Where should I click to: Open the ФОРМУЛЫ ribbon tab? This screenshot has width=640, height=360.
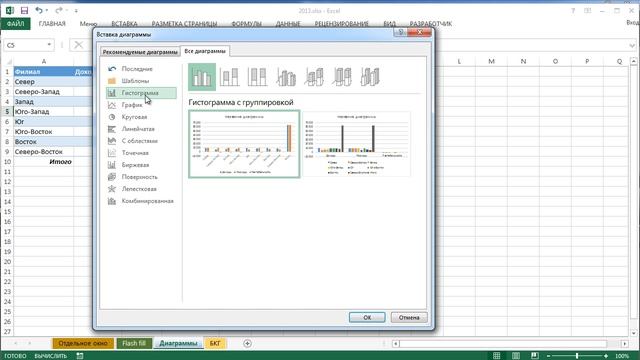pos(247,24)
